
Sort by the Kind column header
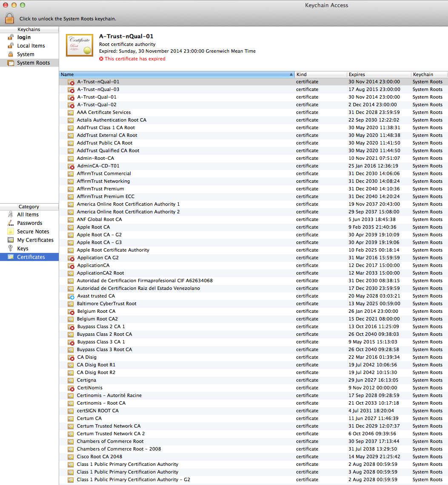coord(320,74)
